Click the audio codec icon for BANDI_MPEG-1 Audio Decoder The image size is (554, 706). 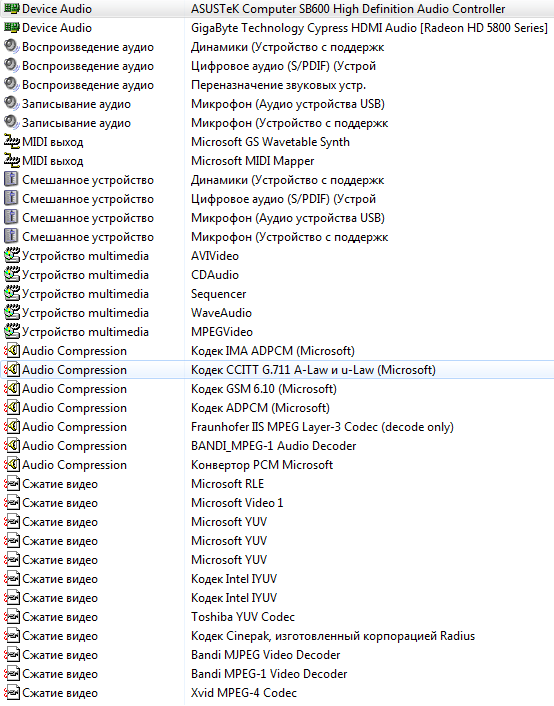(12, 445)
